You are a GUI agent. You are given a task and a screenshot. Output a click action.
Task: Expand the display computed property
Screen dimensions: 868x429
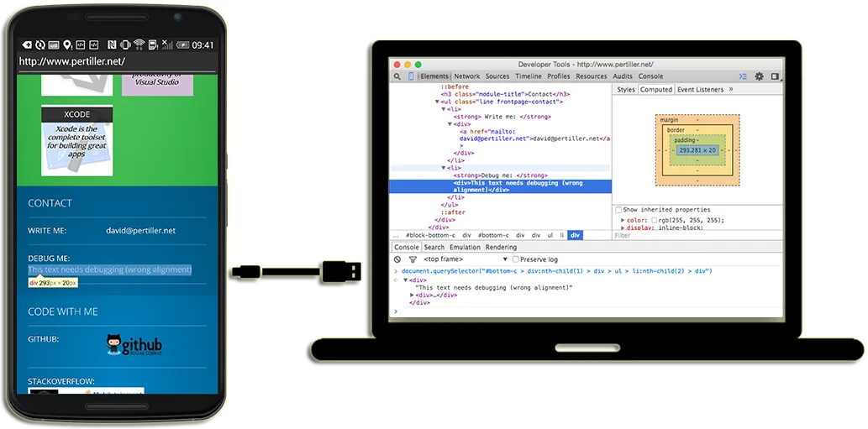coord(623,228)
